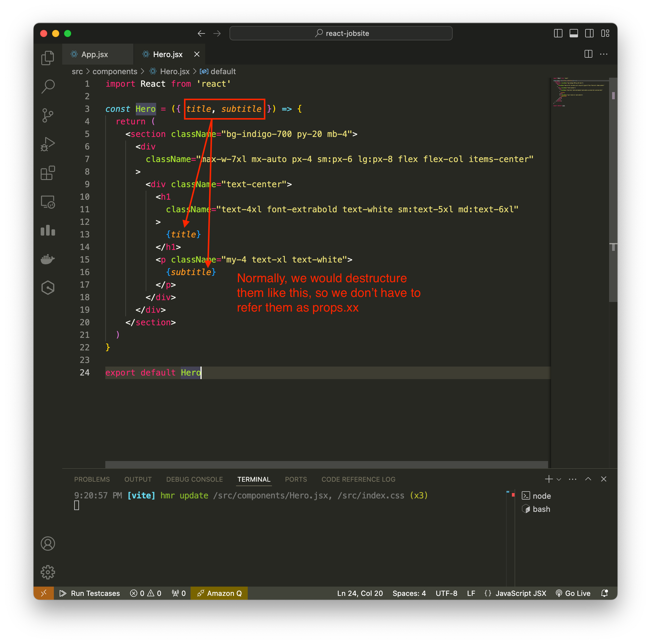Close the Hero.jsx tab

(x=197, y=54)
